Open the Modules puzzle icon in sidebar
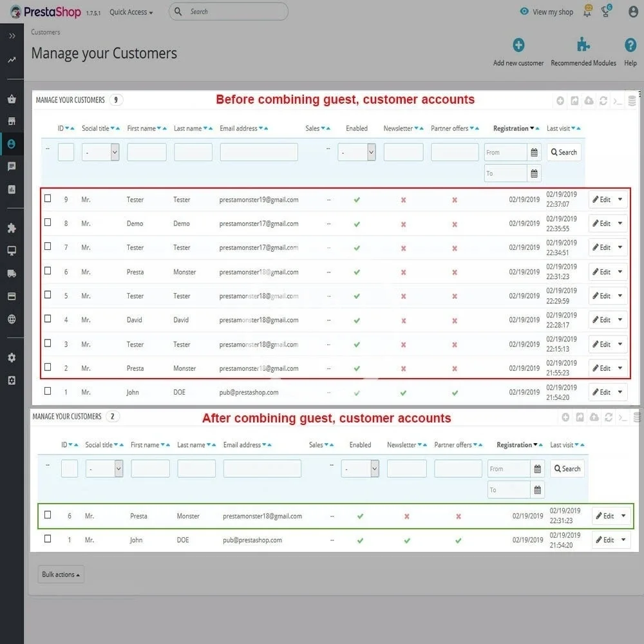Screen dimensions: 644x644 (12, 228)
